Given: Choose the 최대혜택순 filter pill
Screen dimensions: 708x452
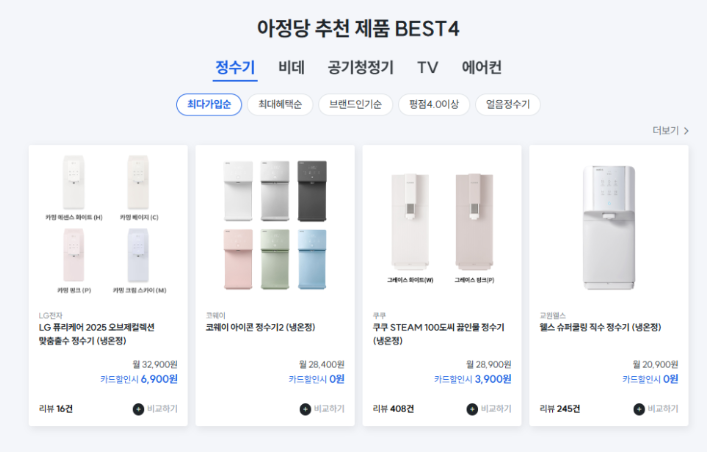Looking at the screenshot, I should pos(280,104).
